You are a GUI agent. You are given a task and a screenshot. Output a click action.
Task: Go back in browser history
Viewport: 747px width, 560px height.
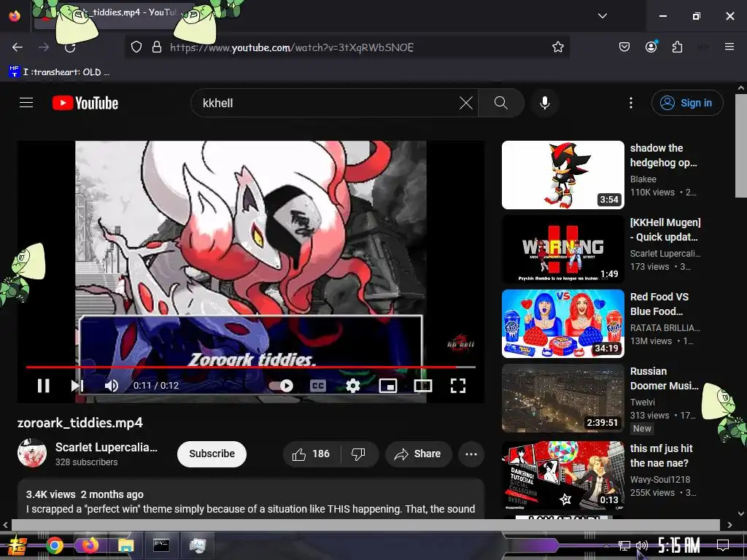click(18, 47)
